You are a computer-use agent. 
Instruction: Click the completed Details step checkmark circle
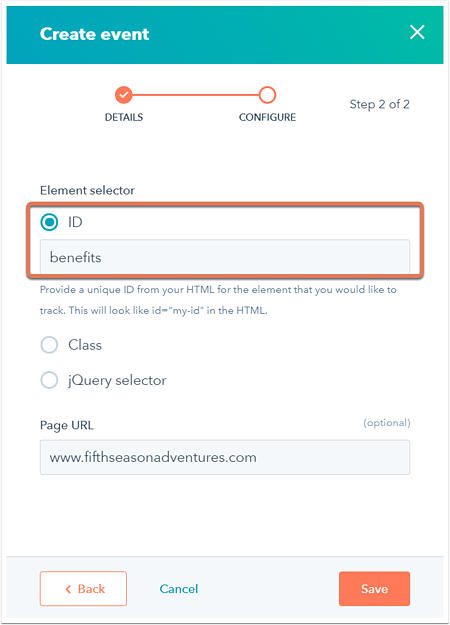click(124, 95)
